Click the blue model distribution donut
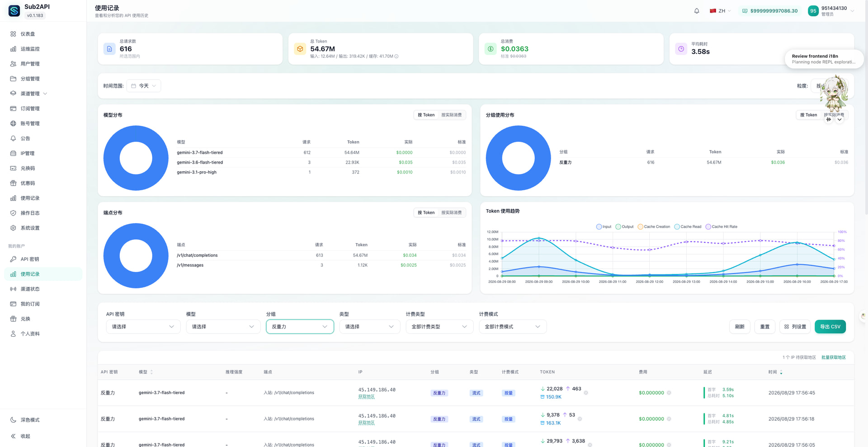Screen dimensions: 868x447 click(x=136, y=158)
